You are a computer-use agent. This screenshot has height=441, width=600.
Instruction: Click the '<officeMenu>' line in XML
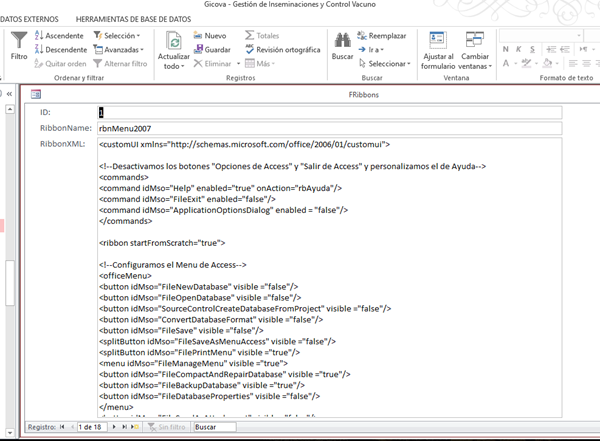pos(126,276)
